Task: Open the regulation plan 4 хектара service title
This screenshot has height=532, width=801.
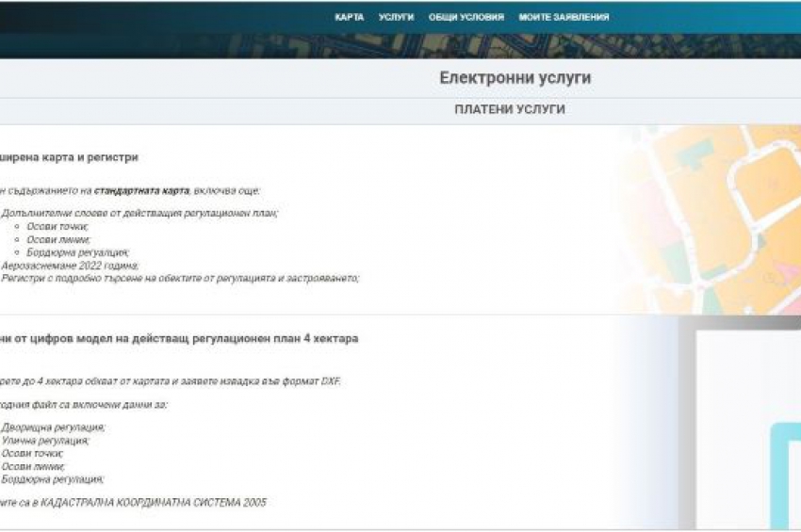Action: 179,338
